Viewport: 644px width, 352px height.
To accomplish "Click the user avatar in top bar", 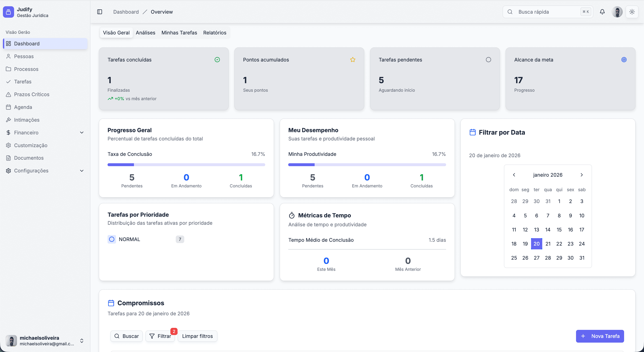I will (x=617, y=12).
